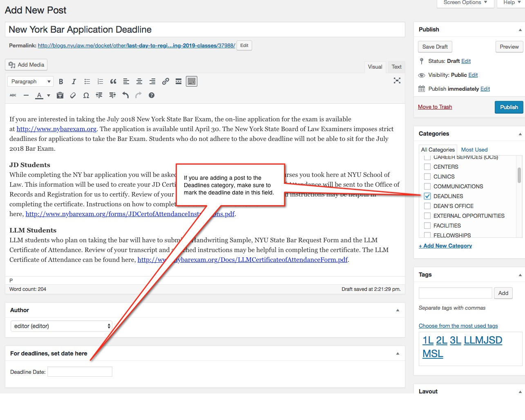Select the Italic formatting icon

click(x=74, y=81)
